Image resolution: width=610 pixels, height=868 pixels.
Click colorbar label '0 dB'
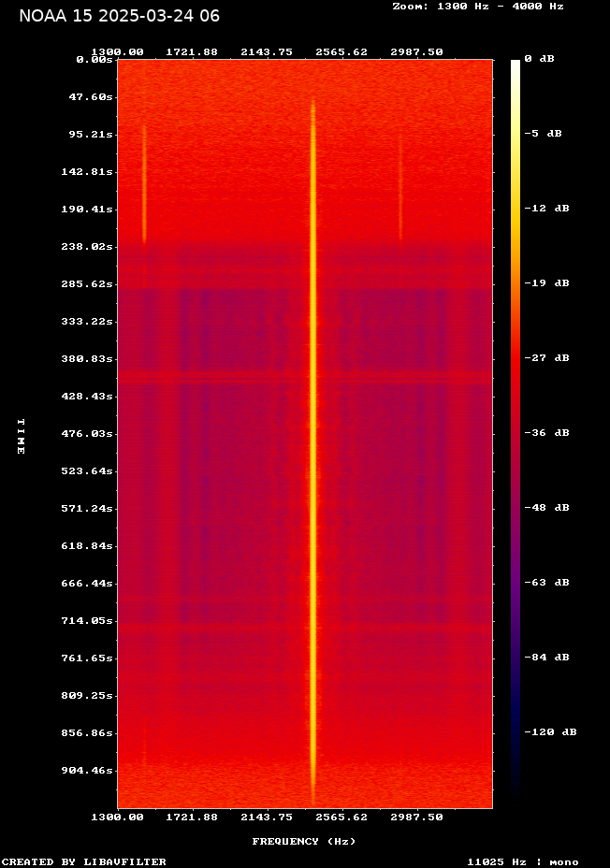(539, 59)
